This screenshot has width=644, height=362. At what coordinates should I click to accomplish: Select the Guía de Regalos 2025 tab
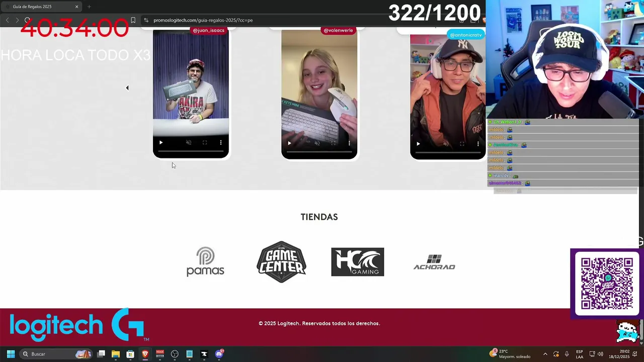coord(40,7)
